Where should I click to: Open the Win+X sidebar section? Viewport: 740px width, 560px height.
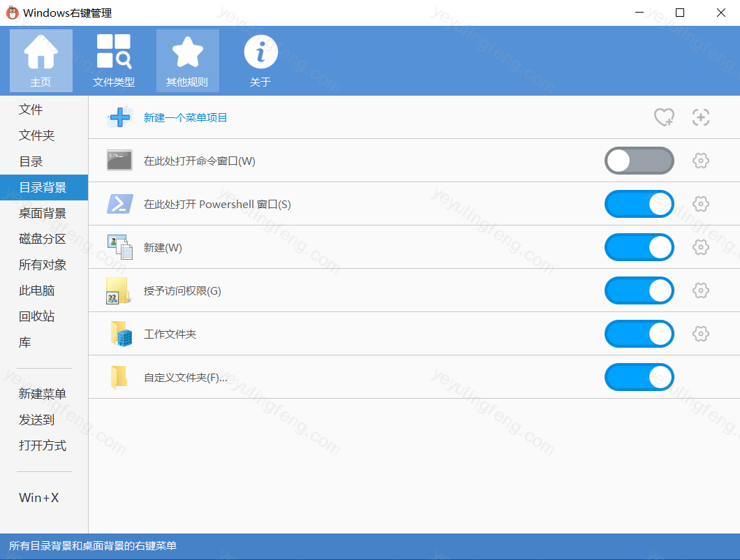[x=39, y=498]
